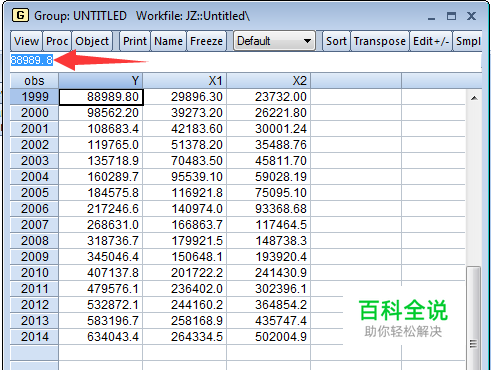Click X1 cell 29896.30
The height and width of the screenshot is (370, 491).
(185, 97)
